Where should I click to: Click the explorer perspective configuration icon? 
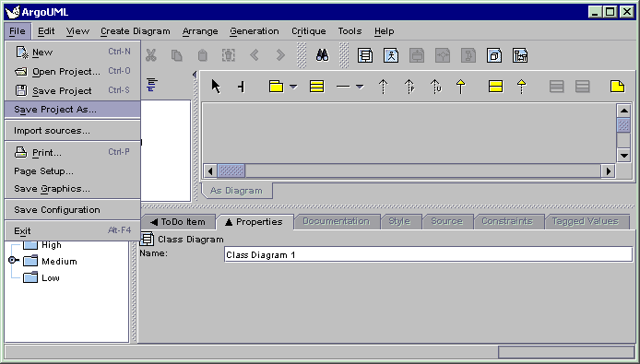(x=152, y=85)
